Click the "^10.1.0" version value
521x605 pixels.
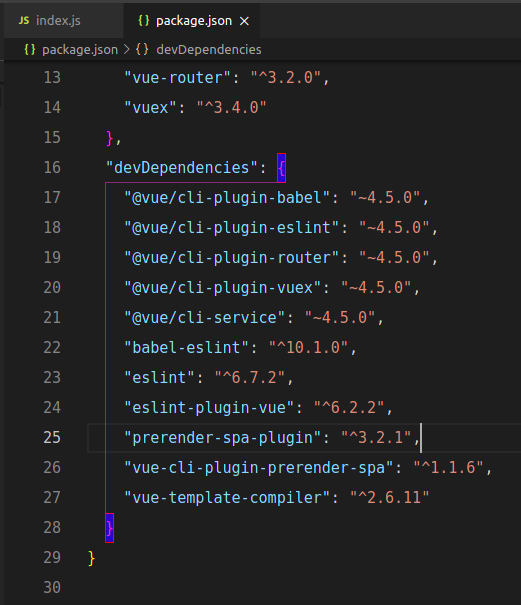[308, 348]
